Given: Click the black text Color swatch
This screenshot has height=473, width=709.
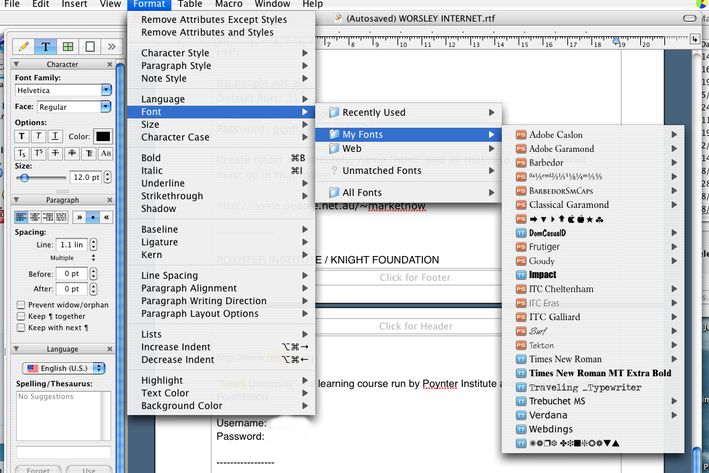Looking at the screenshot, I should 103,136.
